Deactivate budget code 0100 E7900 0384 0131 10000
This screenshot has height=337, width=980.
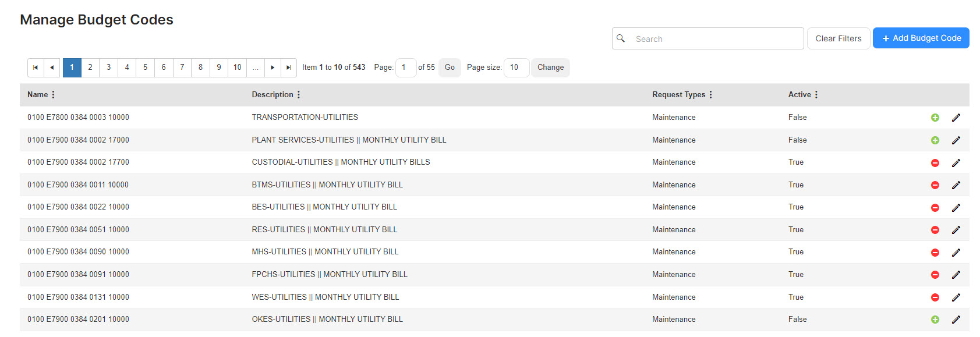coord(935,297)
